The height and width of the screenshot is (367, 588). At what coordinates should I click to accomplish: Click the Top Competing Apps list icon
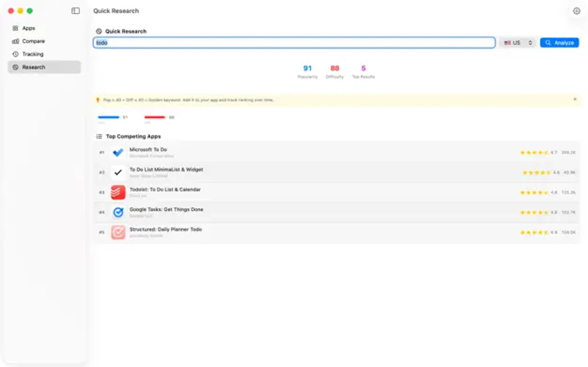[99, 136]
